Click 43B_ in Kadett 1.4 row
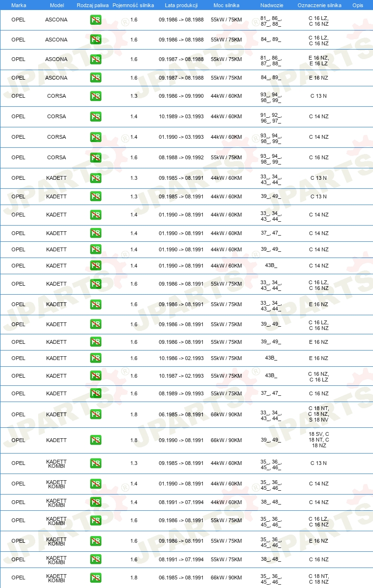The height and width of the screenshot is (588, 373). (x=271, y=266)
